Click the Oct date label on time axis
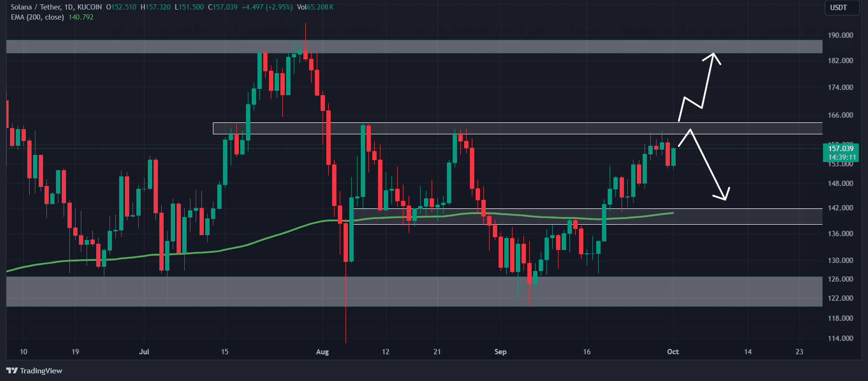The height and width of the screenshot is (381, 868). (x=673, y=352)
